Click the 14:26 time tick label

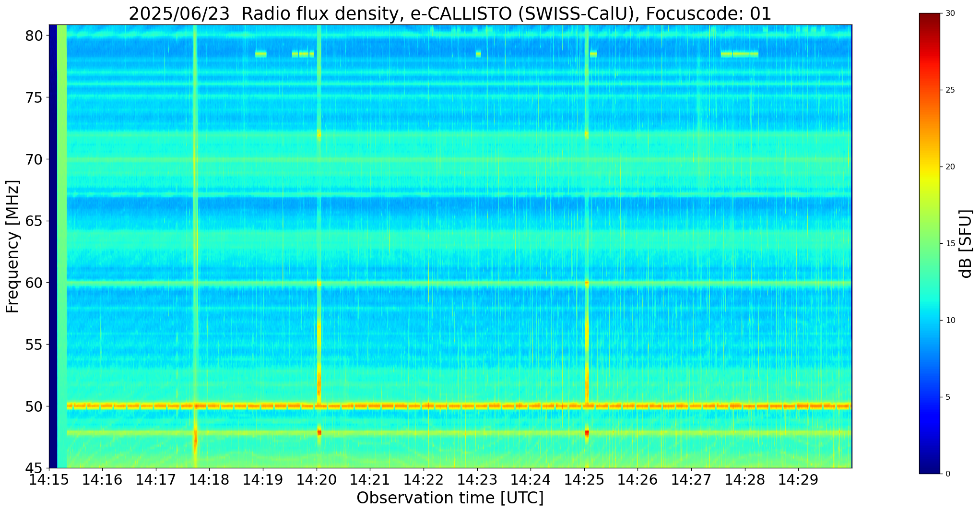[x=638, y=480]
